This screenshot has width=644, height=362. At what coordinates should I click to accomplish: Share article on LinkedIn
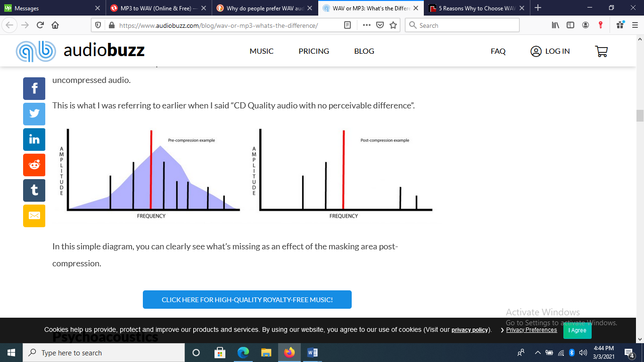pyautogui.click(x=34, y=140)
